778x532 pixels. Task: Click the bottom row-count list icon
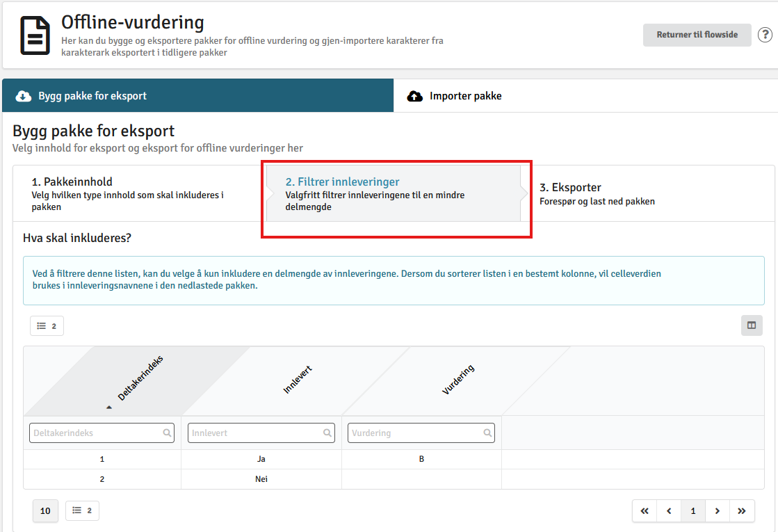(x=82, y=510)
